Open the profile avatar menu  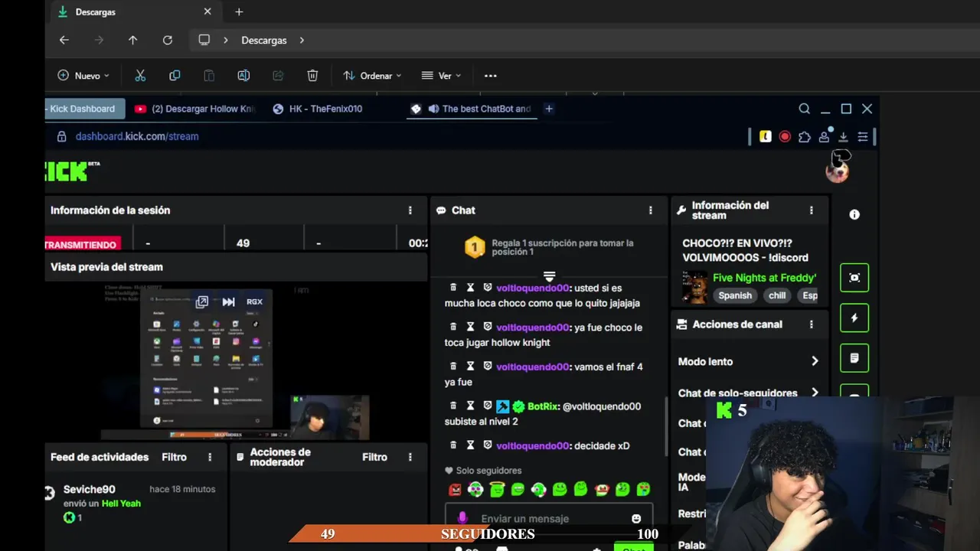pos(837,171)
